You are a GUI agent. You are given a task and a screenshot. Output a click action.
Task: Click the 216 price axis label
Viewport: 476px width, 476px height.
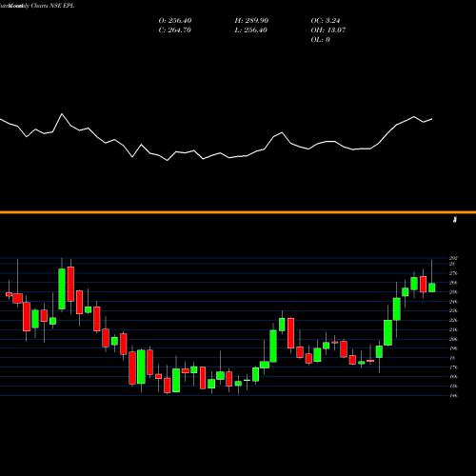pos(453,329)
